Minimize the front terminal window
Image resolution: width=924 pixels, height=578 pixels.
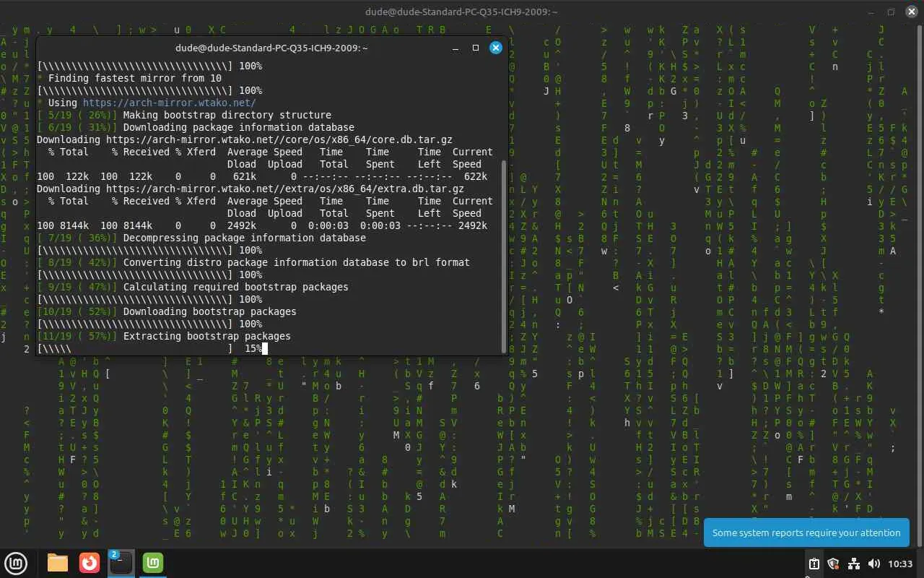coord(456,48)
